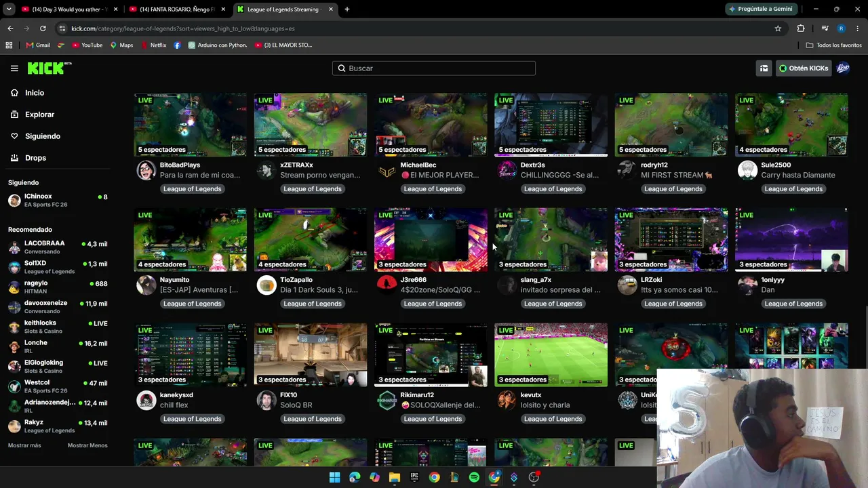This screenshot has width=868, height=488.
Task: Open Siguiendo in Kick sidebar
Action: click(43, 136)
